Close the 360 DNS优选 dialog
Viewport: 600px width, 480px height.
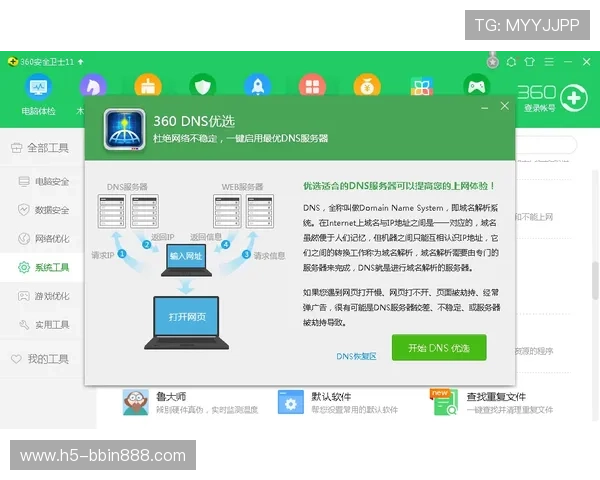505,106
